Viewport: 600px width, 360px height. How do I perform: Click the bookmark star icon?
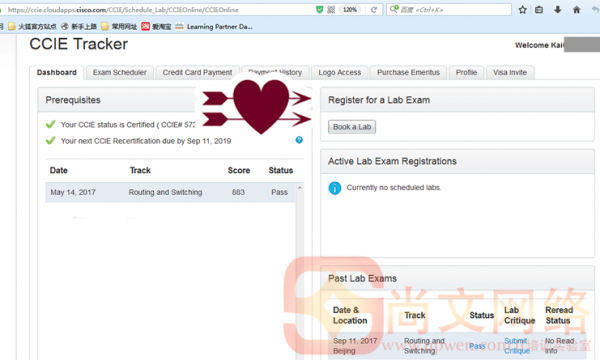522,10
